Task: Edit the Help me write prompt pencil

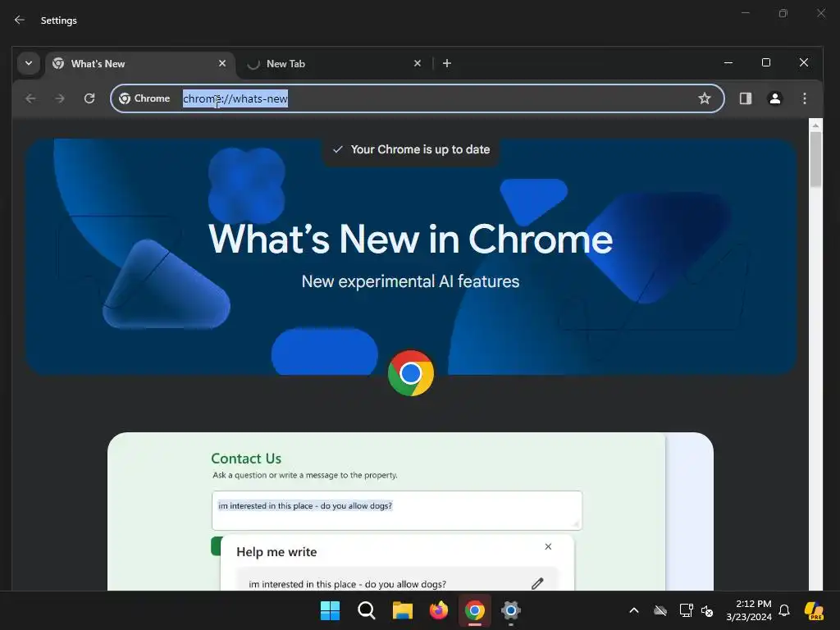Action: pyautogui.click(x=537, y=583)
